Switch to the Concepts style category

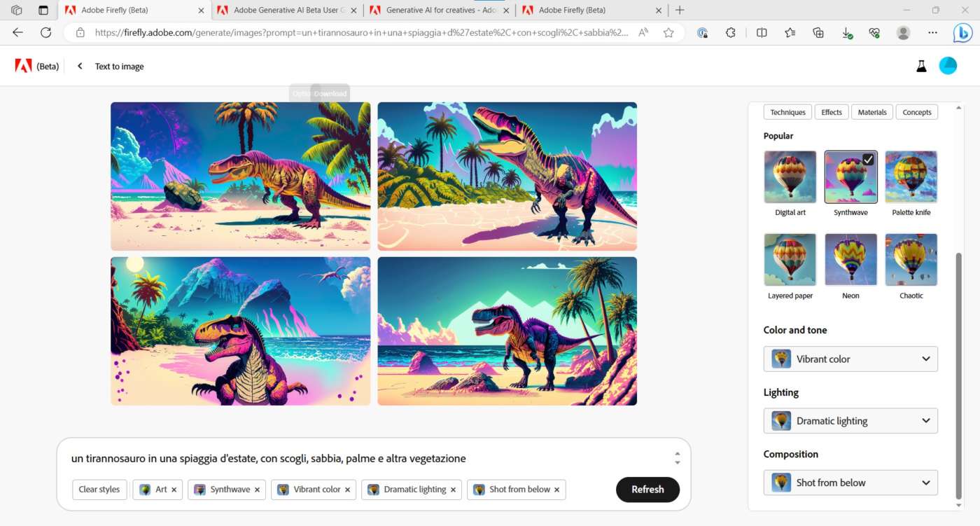(917, 112)
